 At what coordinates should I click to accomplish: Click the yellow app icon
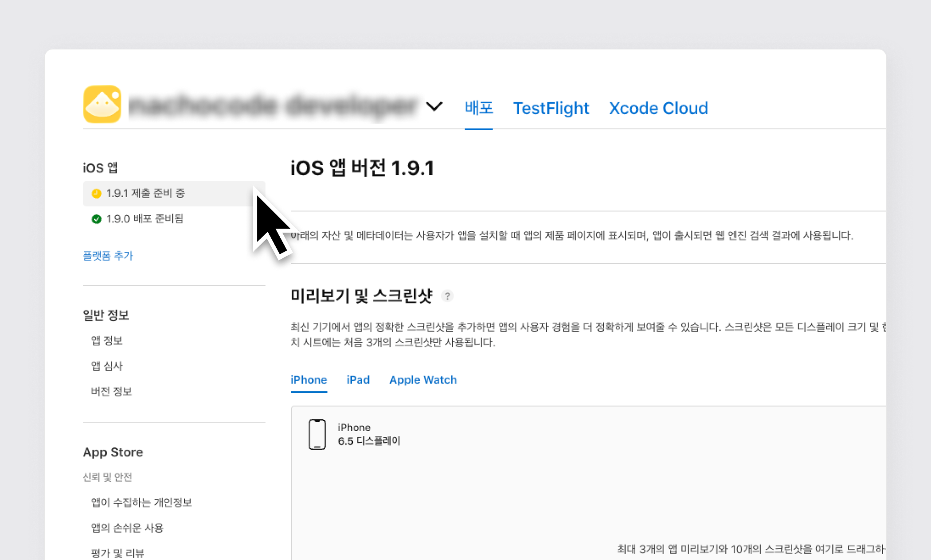pos(102,105)
